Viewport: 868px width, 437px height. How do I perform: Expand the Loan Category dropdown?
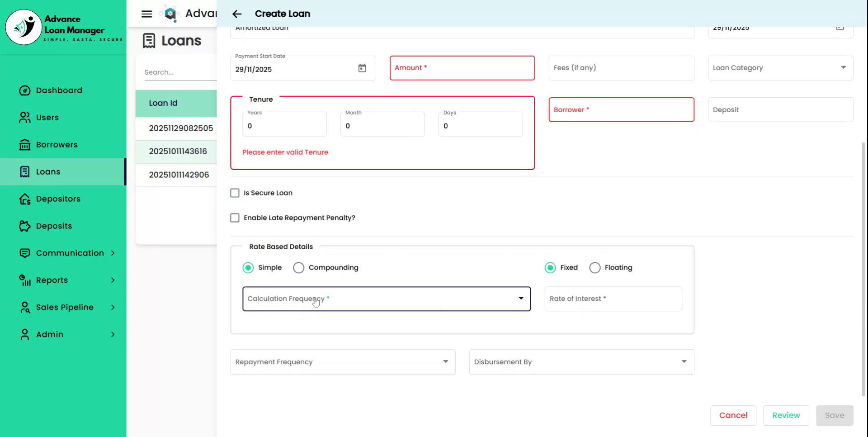(780, 68)
